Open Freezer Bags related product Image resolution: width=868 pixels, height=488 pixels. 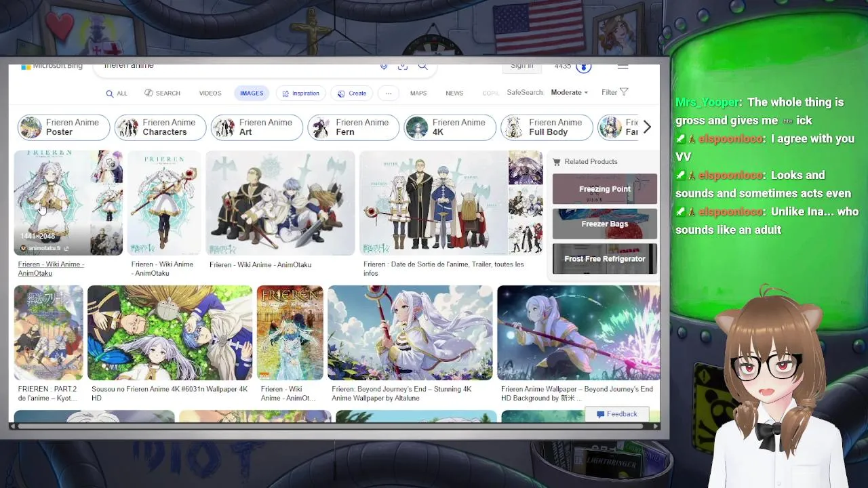click(605, 224)
